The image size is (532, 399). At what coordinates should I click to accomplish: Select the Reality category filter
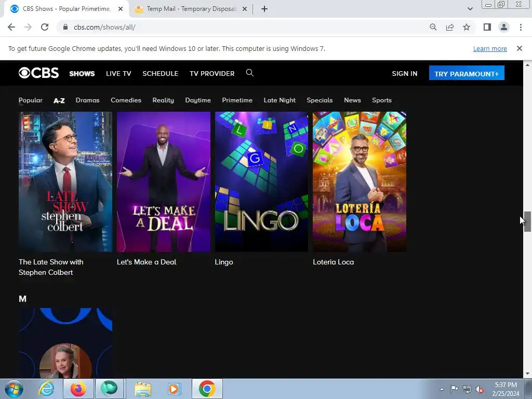tap(163, 100)
